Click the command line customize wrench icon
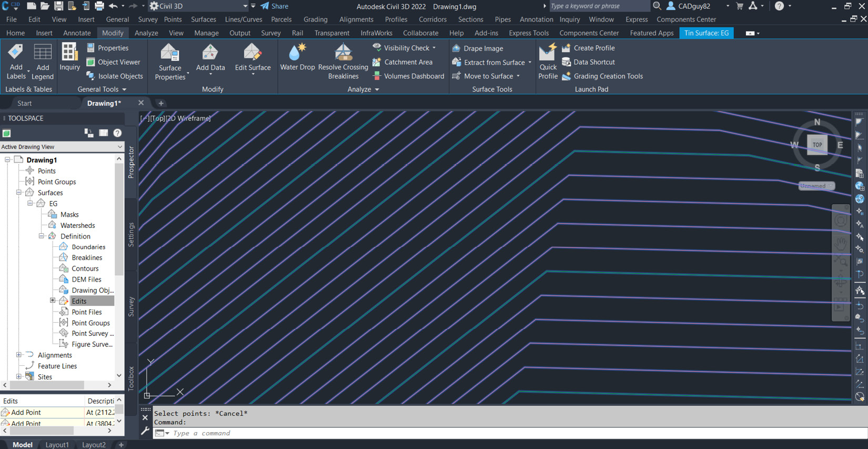Image resolution: width=868 pixels, height=449 pixels. 145,432
